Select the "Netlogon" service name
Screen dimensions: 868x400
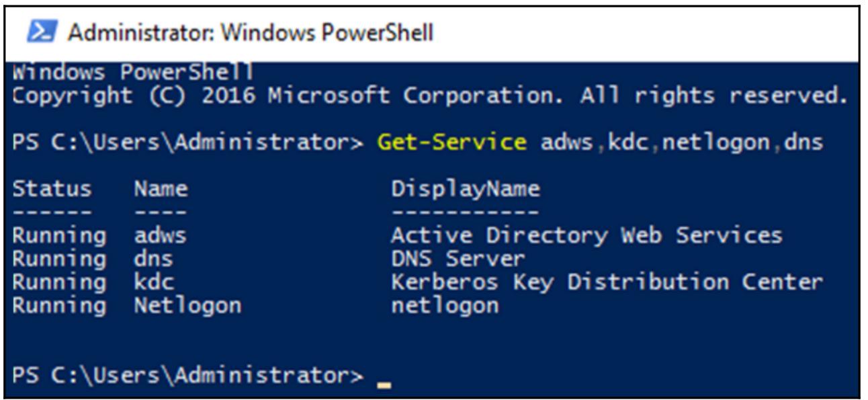[187, 306]
